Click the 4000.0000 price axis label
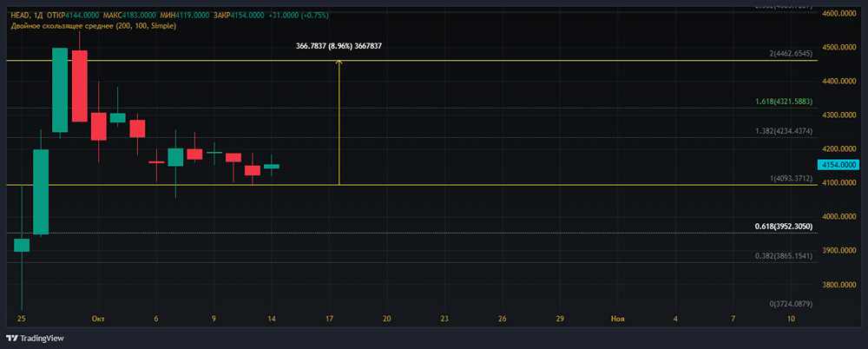The height and width of the screenshot is (349, 868). 840,217
